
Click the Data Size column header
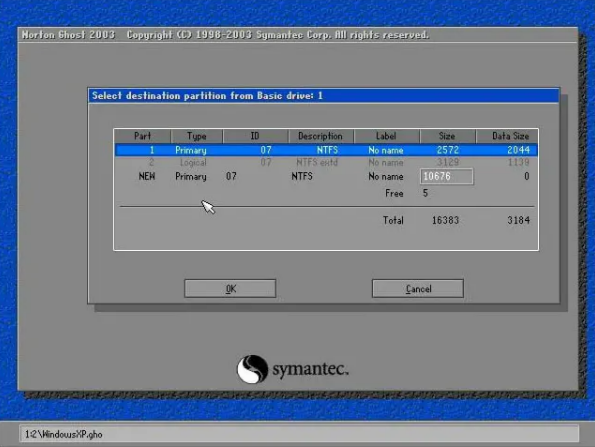pyautogui.click(x=510, y=136)
